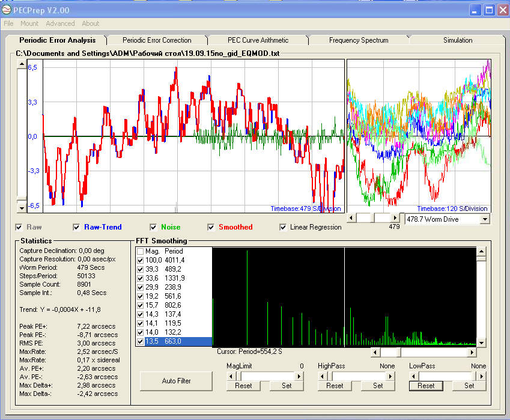Click down arrow of main graph vertical scrollbar
This screenshot has height=420, width=510.
[22, 208]
